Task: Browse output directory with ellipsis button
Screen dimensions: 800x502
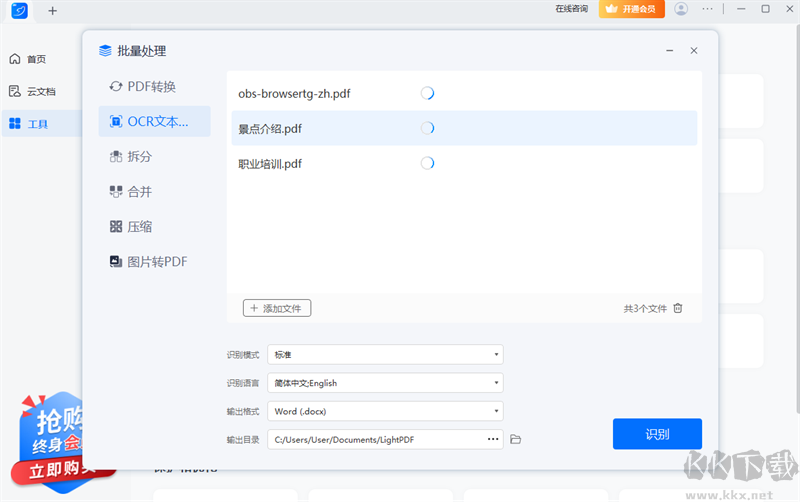Action: point(493,439)
